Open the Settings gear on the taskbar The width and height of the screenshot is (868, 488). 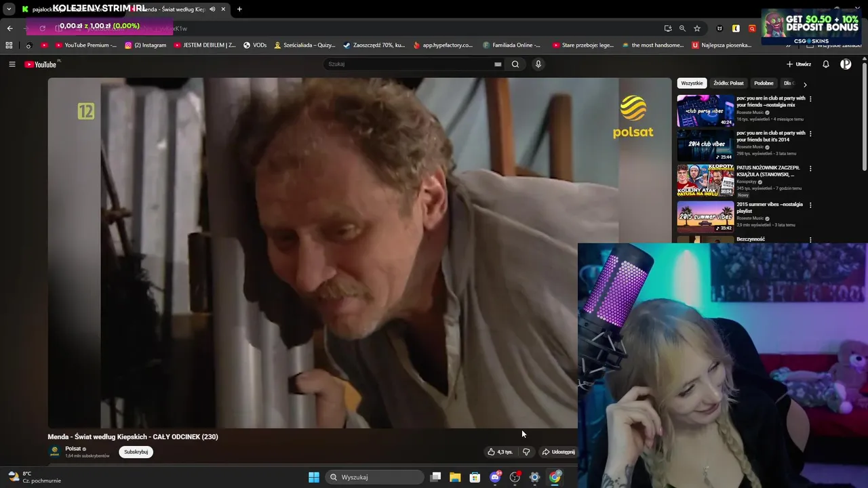534,477
